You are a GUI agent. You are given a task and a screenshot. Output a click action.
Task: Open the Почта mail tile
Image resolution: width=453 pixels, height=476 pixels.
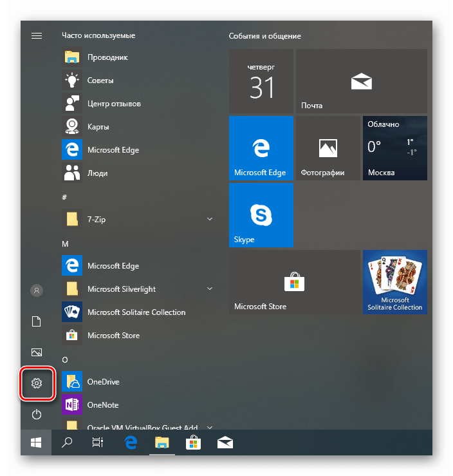point(362,81)
